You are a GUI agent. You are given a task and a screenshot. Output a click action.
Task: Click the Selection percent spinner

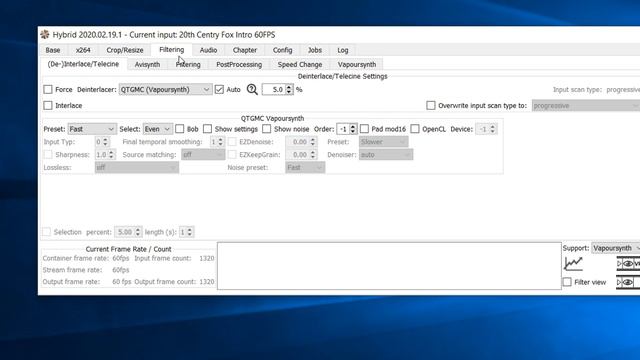(128, 232)
